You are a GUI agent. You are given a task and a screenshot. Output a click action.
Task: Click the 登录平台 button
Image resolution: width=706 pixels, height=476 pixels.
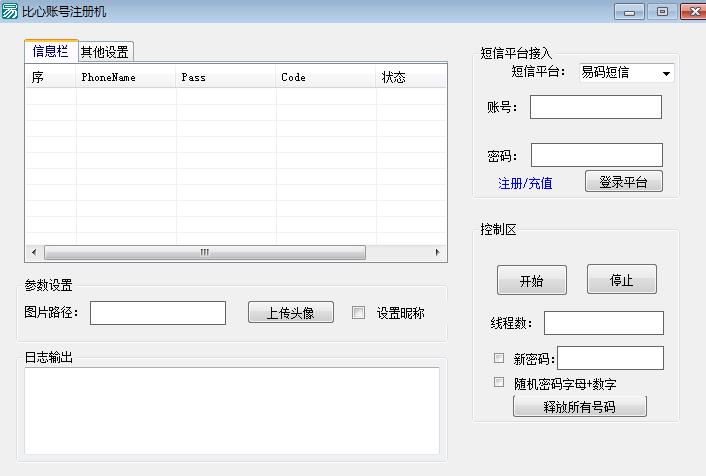click(x=623, y=182)
